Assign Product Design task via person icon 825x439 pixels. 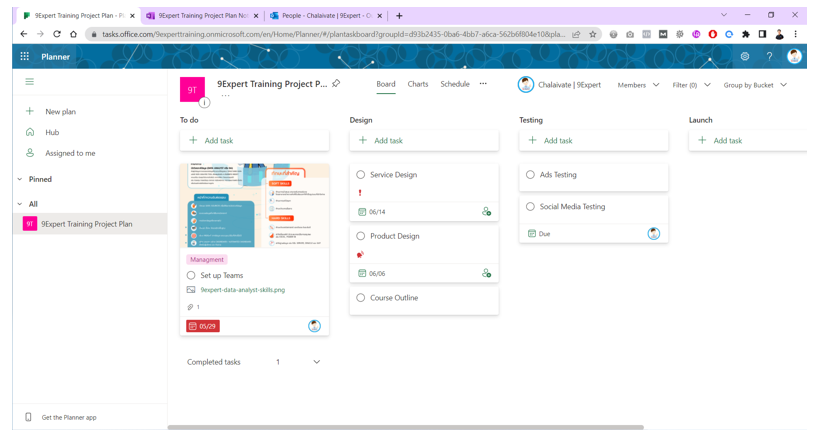tap(486, 273)
